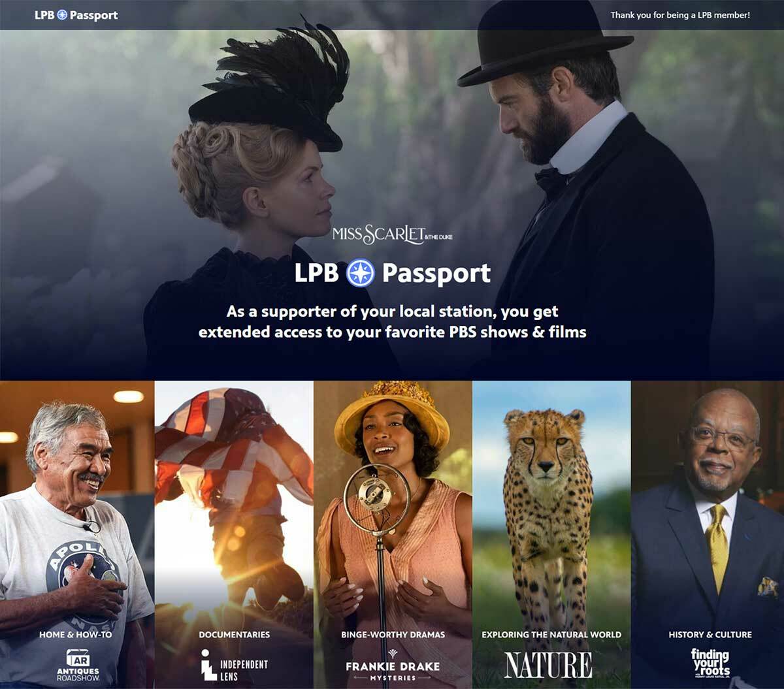Viewport: 784px width, 689px height.
Task: Select the Documentaries category label
Action: click(234, 634)
